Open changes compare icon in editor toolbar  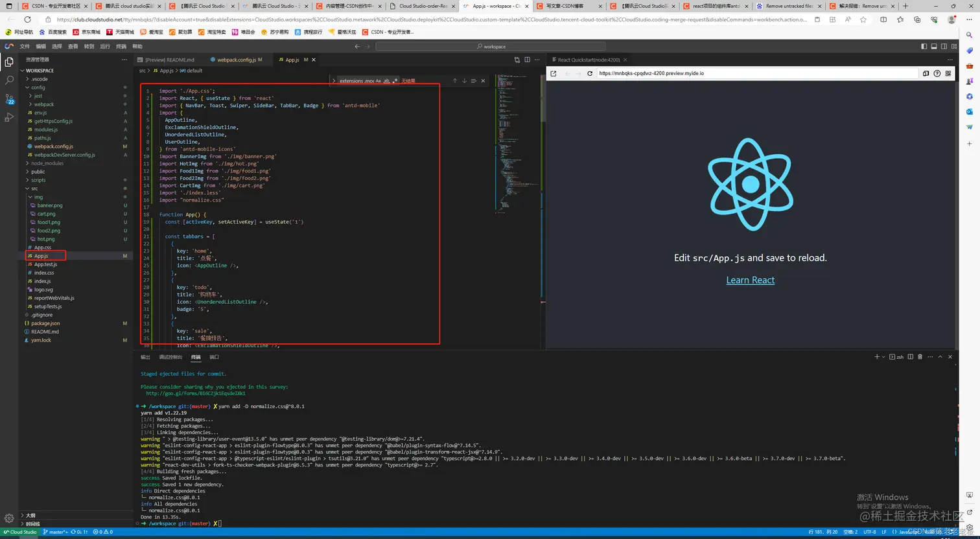pos(517,60)
